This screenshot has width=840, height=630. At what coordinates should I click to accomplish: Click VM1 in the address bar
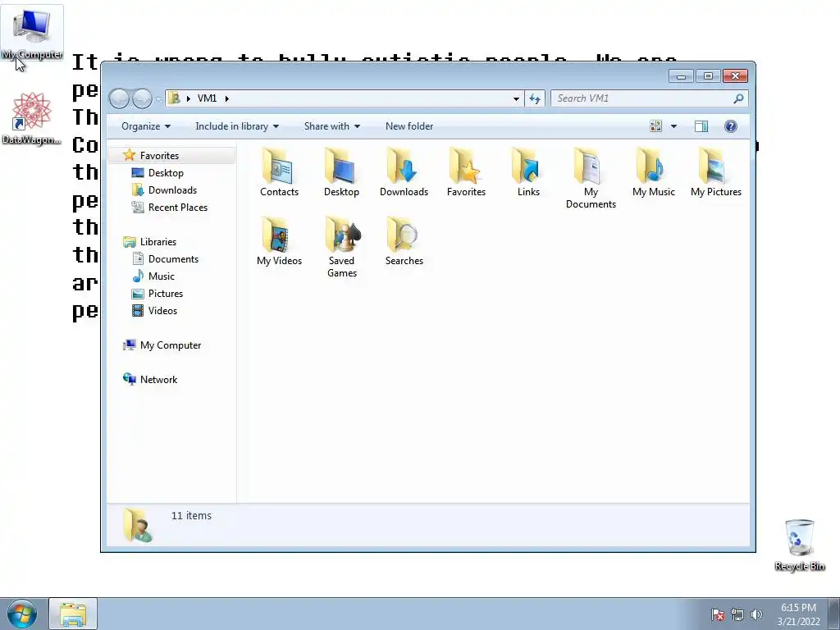click(x=207, y=98)
